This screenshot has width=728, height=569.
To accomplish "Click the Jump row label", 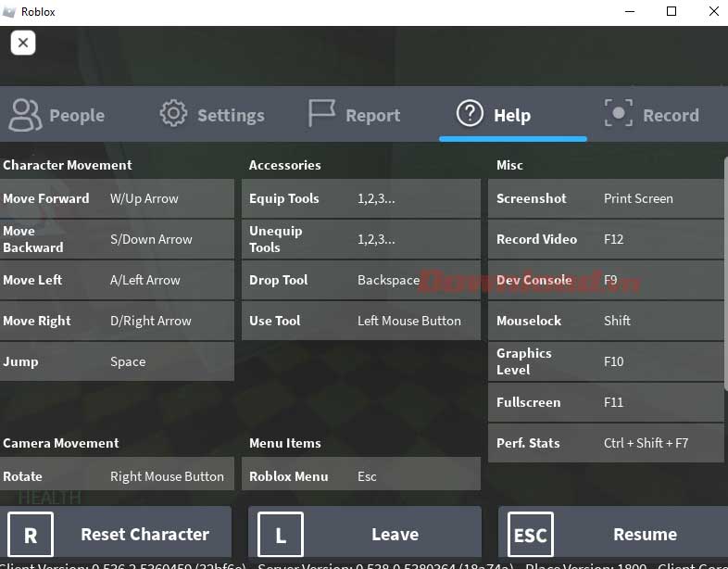I will 20,361.
